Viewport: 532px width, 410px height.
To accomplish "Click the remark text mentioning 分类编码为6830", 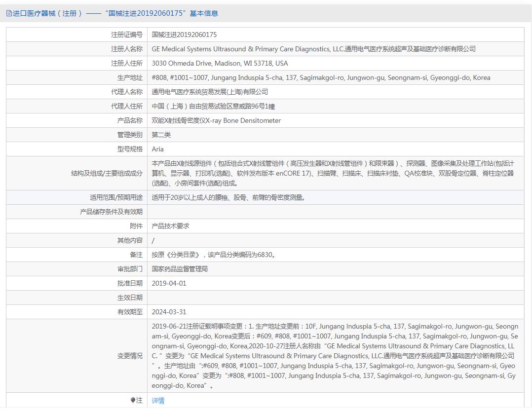I will tap(213, 255).
